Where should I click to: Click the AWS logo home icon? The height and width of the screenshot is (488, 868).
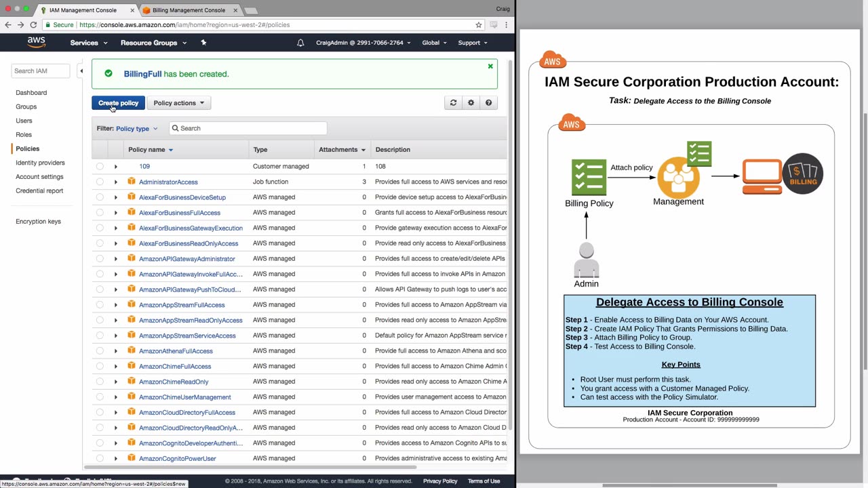click(x=37, y=43)
